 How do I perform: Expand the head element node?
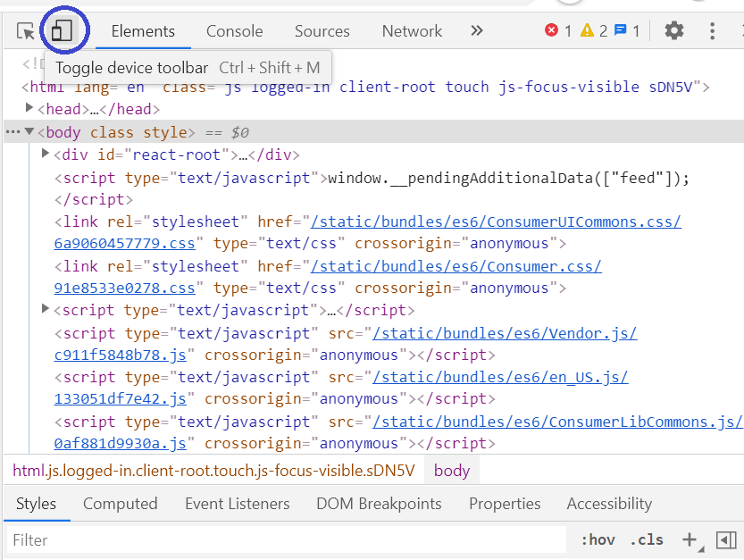click(x=29, y=108)
